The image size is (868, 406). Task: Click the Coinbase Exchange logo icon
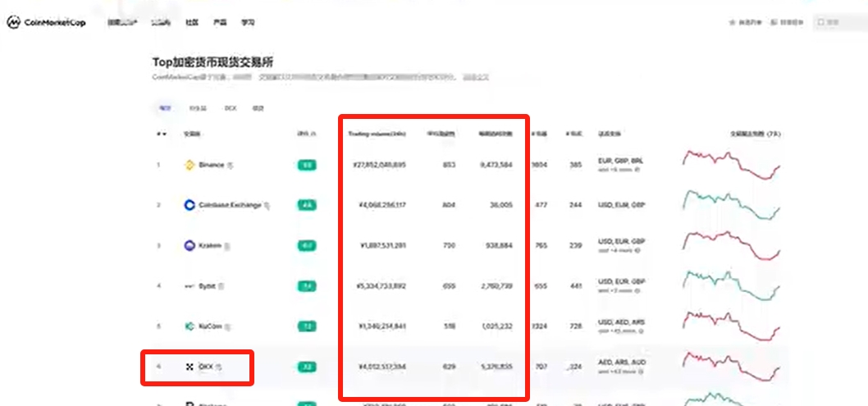tap(190, 205)
